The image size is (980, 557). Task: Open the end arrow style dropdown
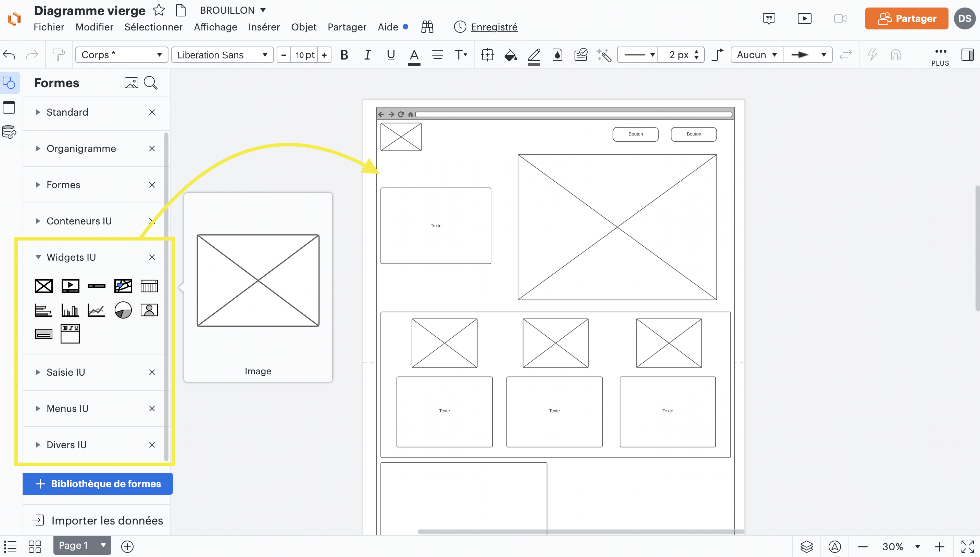pos(808,55)
